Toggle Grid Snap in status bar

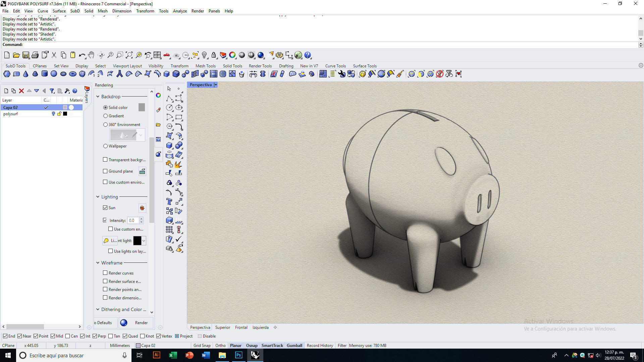202,346
